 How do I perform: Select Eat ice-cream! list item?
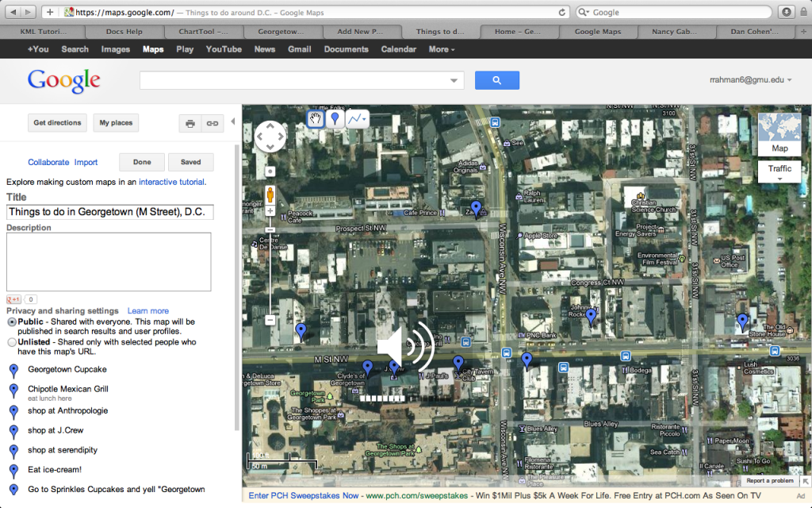(55, 470)
